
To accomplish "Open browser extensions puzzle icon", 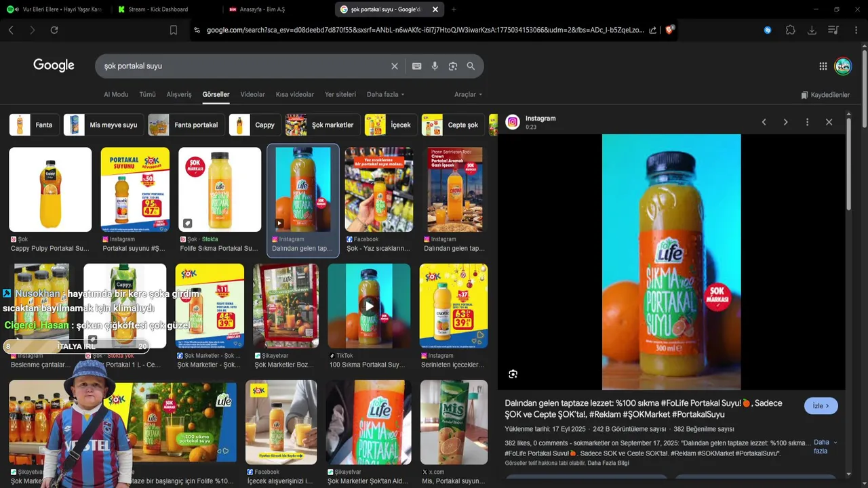I will tap(791, 30).
